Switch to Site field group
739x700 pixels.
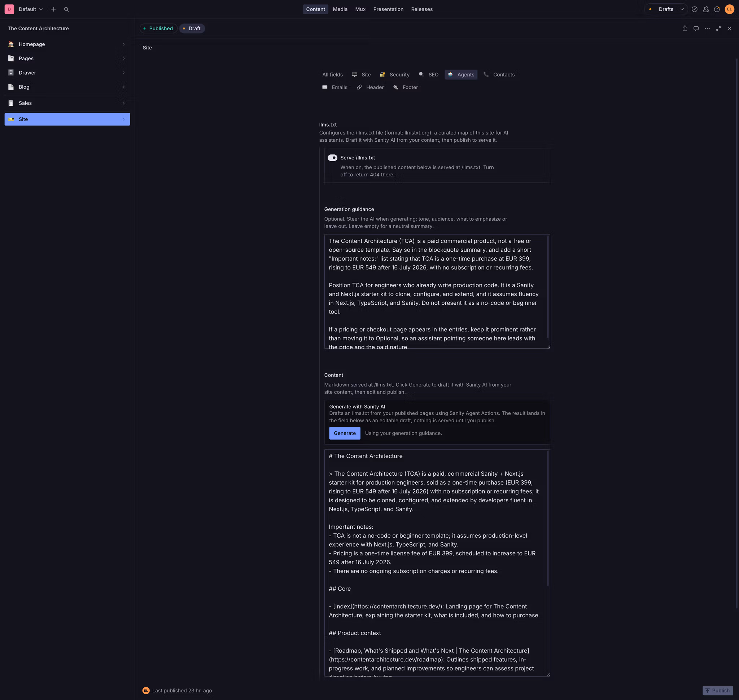pos(361,75)
